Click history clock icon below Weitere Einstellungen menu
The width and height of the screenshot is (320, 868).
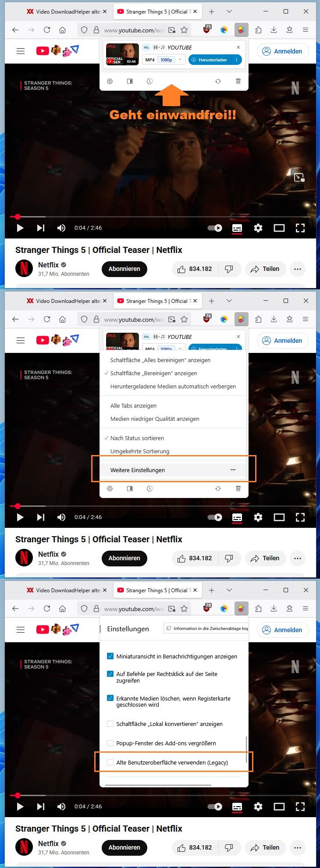(149, 488)
